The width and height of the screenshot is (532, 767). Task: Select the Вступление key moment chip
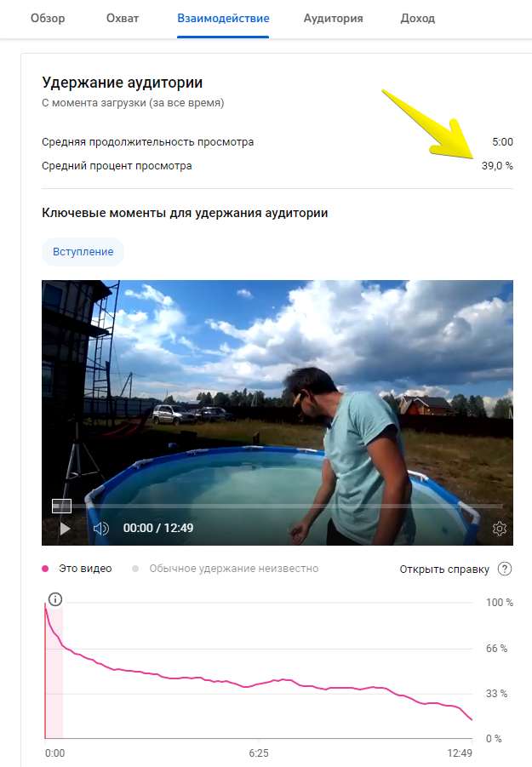click(83, 252)
